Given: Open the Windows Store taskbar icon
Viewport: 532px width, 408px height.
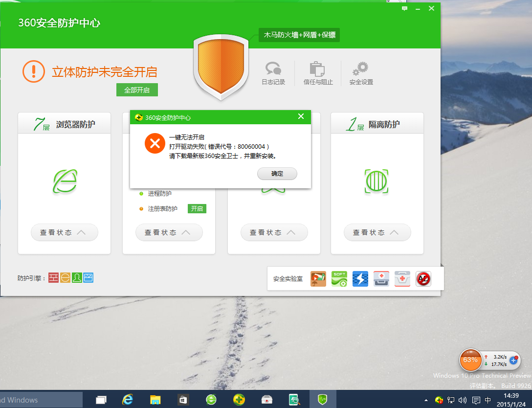Looking at the screenshot, I should coord(183,400).
